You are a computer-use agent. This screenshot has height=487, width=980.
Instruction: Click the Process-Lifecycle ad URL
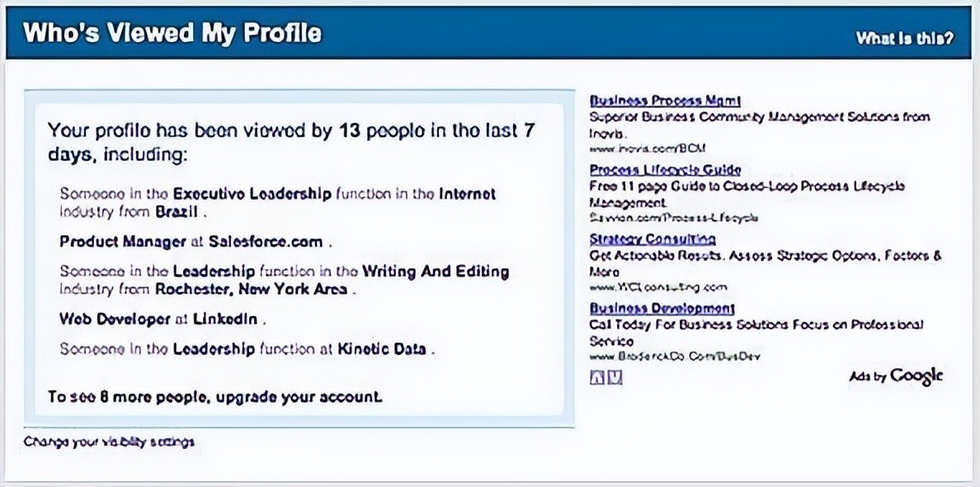(x=673, y=218)
